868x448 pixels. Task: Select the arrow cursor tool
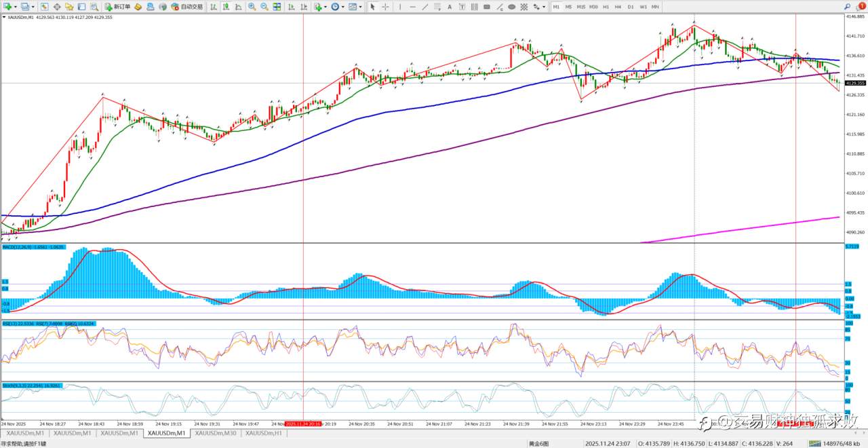coord(372,7)
